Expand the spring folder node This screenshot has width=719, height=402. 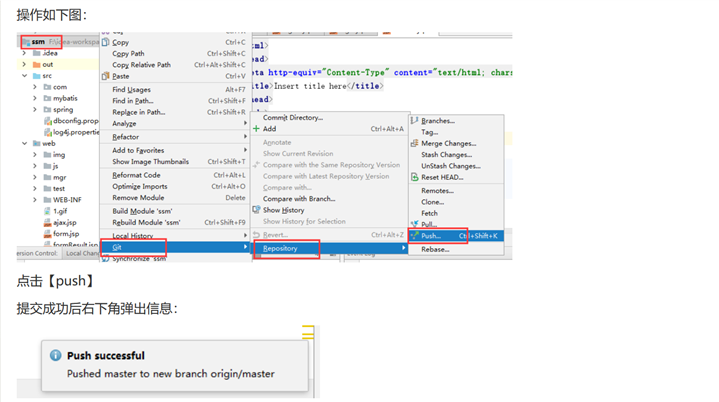[35, 109]
